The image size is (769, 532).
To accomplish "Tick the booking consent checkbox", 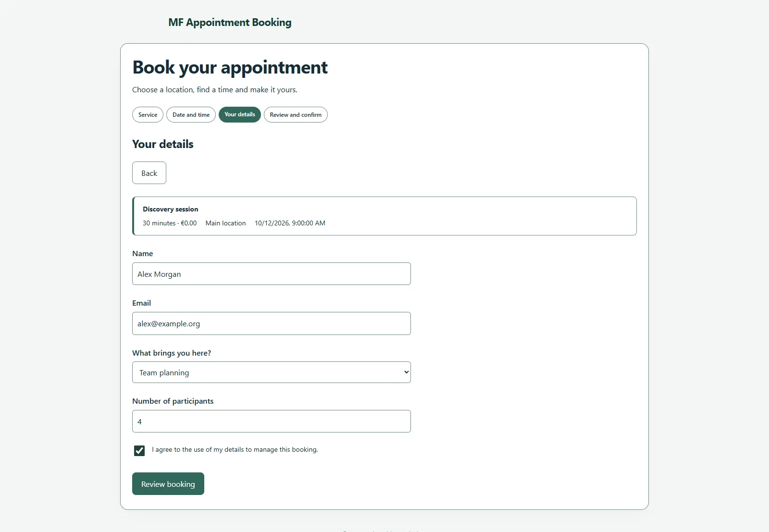I will pyautogui.click(x=139, y=450).
